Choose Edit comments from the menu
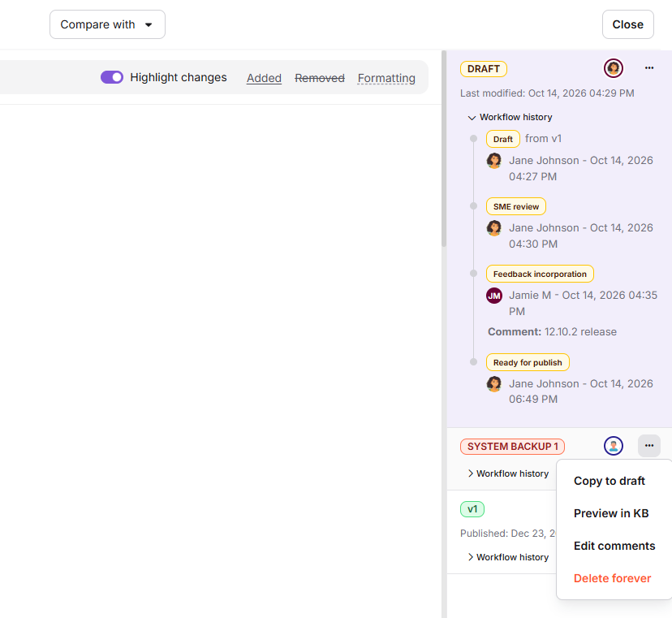 pyautogui.click(x=614, y=546)
